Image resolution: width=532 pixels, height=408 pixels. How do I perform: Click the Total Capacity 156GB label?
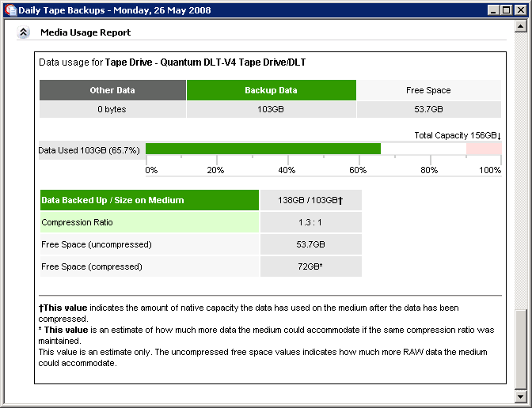pos(458,135)
